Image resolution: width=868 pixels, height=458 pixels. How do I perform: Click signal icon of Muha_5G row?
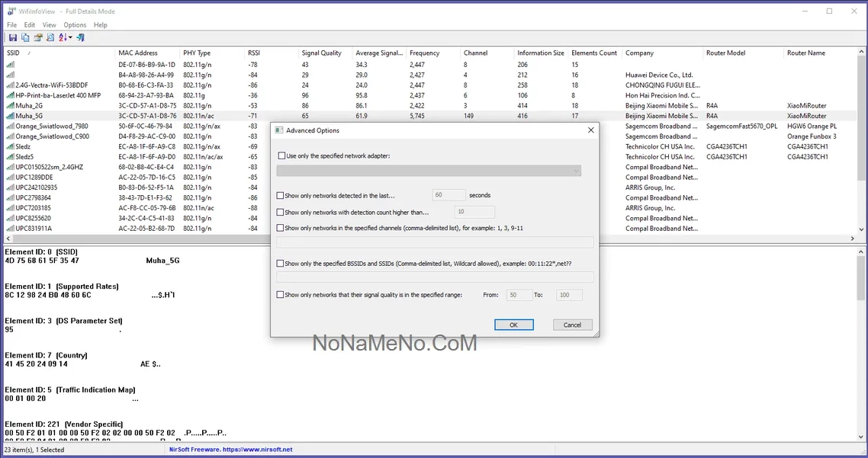[11, 116]
